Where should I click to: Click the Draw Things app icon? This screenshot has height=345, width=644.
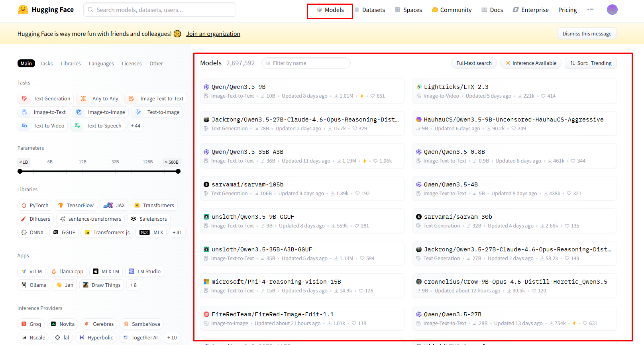86,285
